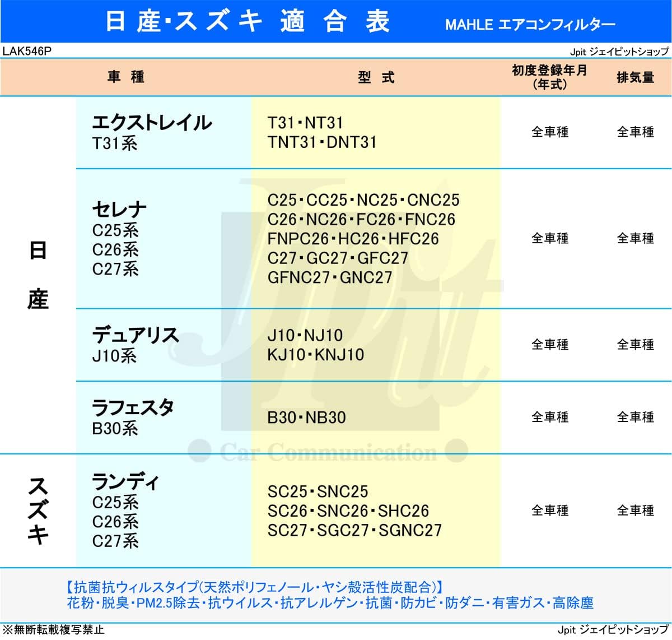Click the 車種 column header
Screen dimensions: 672x640
click(126, 77)
